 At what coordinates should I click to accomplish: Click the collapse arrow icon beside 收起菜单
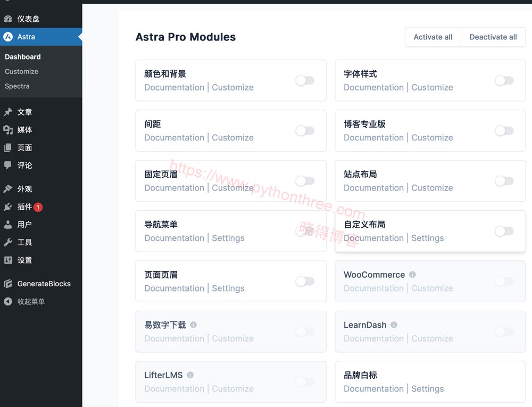pyautogui.click(x=8, y=301)
